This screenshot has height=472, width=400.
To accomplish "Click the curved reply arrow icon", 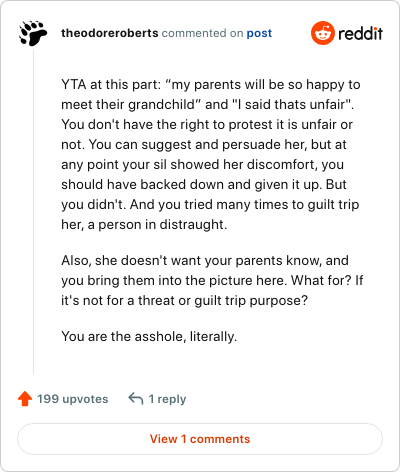I will (136, 398).
